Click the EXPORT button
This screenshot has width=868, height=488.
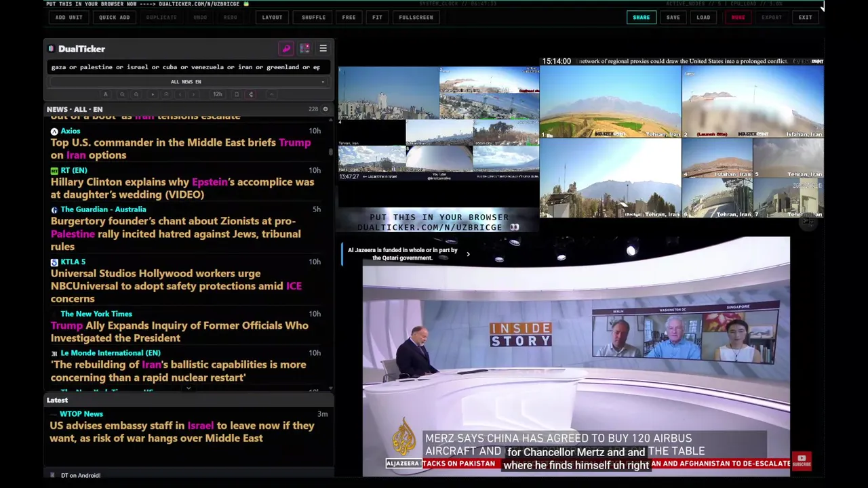(772, 17)
